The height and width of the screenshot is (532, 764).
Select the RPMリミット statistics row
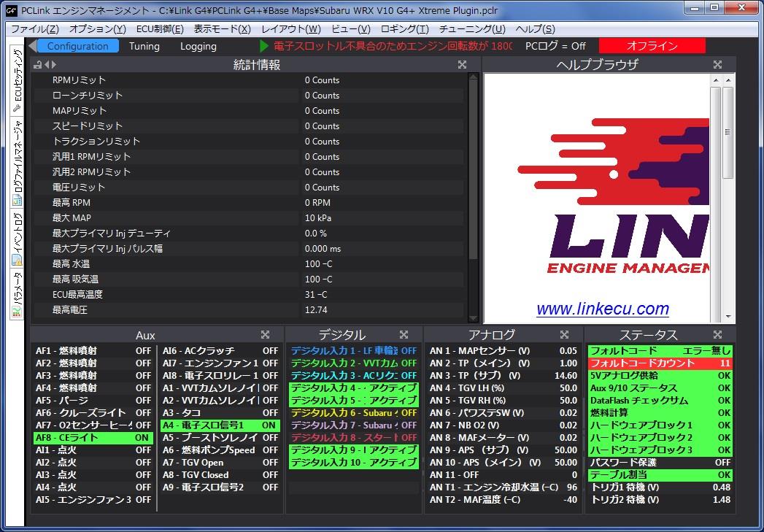pos(249,80)
